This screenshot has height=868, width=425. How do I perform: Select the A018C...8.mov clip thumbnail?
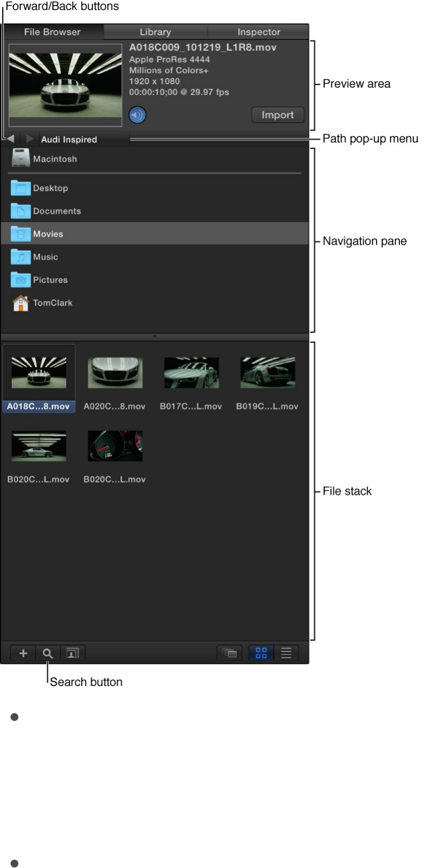[39, 372]
